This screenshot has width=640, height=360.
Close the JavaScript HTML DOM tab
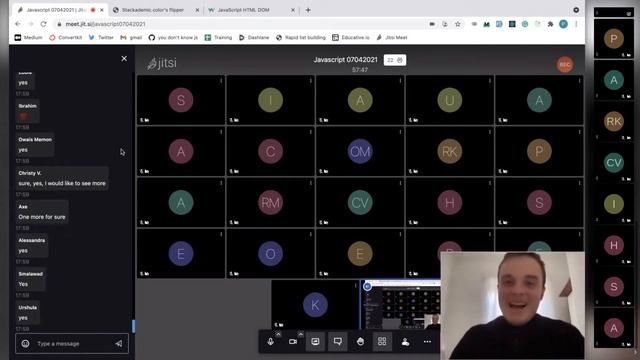(x=293, y=10)
